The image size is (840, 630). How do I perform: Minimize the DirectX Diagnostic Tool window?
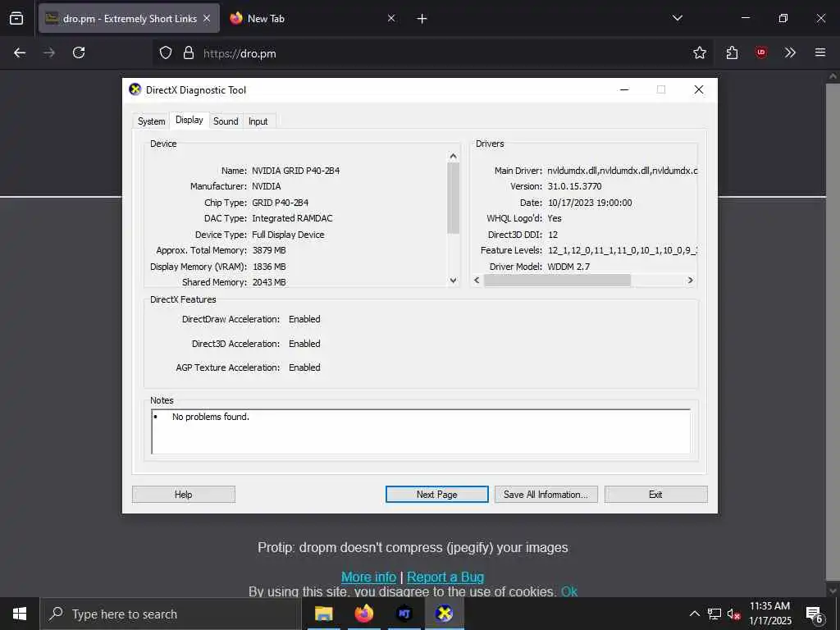[624, 89]
